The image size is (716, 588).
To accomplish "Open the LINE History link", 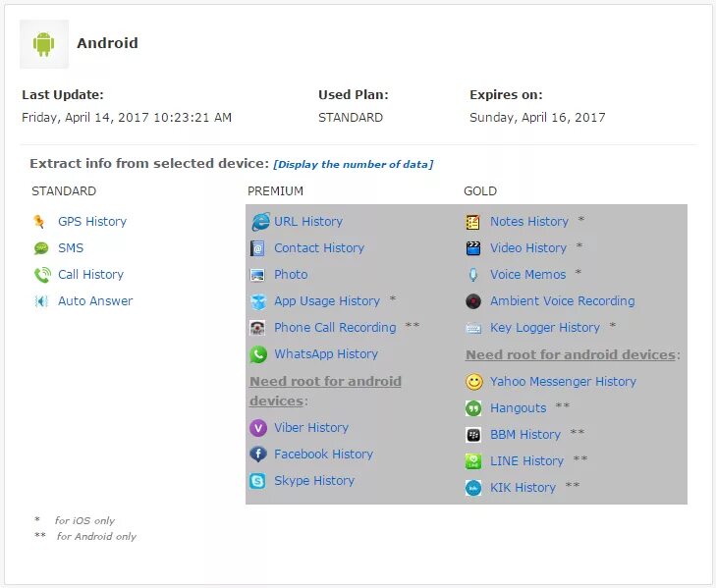I will (527, 460).
